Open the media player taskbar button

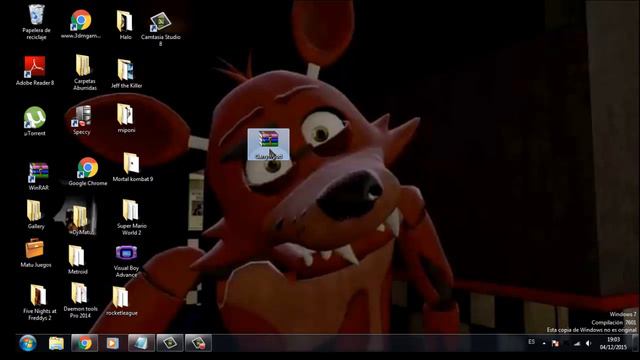pyautogui.click(x=112, y=343)
